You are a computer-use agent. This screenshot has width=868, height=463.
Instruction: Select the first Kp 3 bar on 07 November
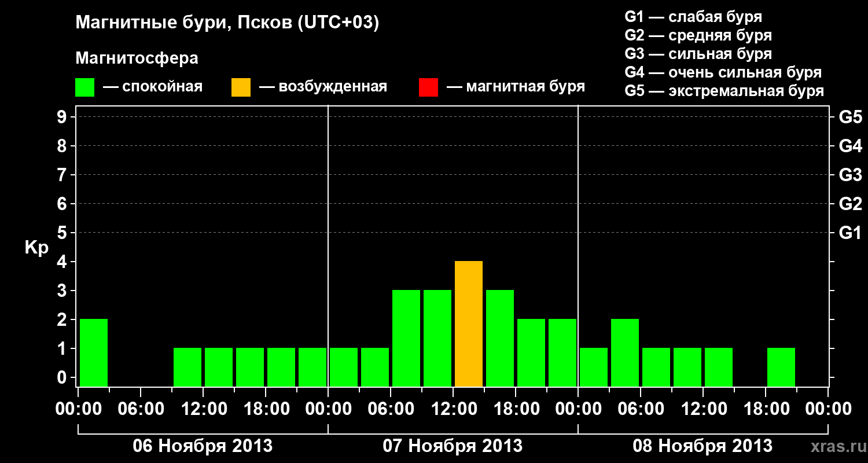[x=406, y=339]
